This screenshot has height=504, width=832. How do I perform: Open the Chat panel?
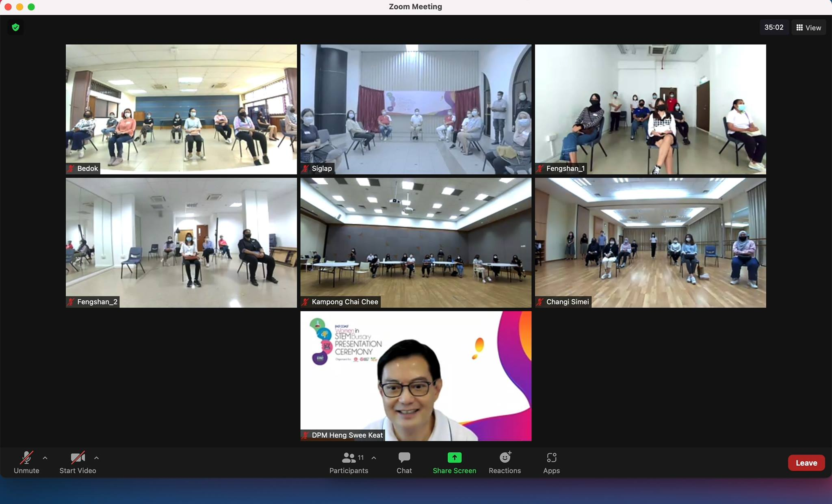coord(404,463)
